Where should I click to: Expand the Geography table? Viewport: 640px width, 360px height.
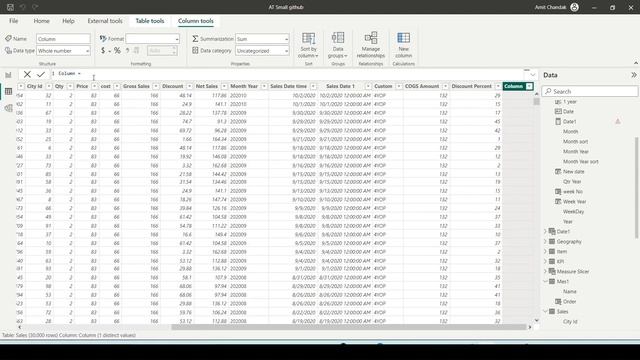pyautogui.click(x=545, y=241)
